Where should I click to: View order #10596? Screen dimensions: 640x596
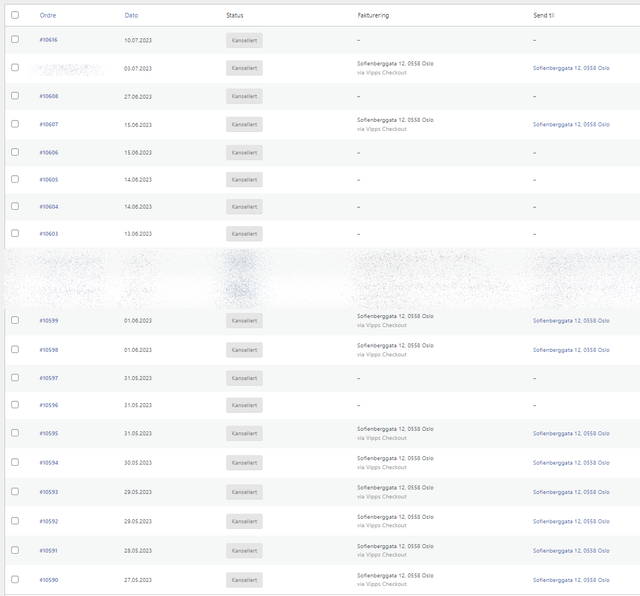(x=49, y=405)
